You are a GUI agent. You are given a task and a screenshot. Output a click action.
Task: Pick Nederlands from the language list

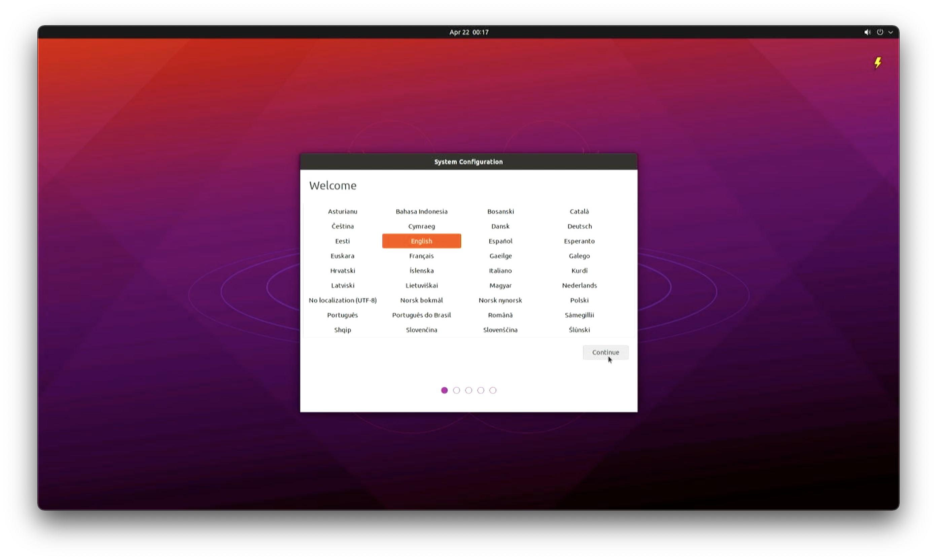(579, 285)
